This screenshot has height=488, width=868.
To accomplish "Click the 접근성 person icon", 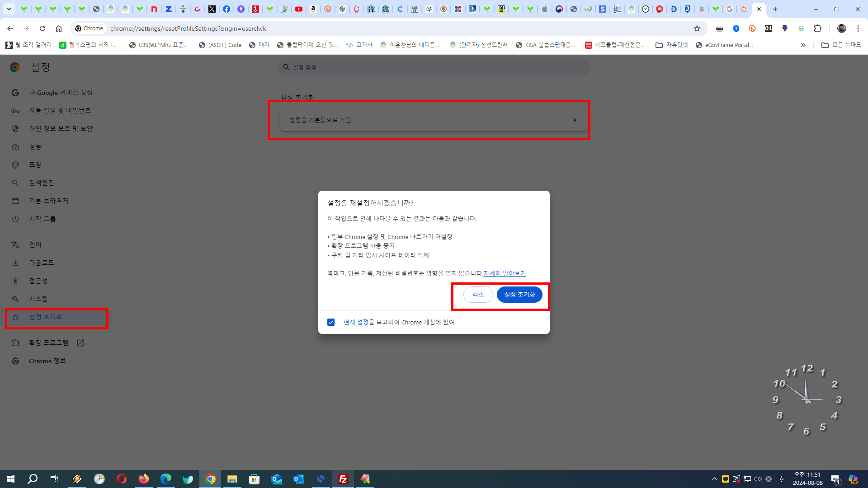I will [15, 281].
